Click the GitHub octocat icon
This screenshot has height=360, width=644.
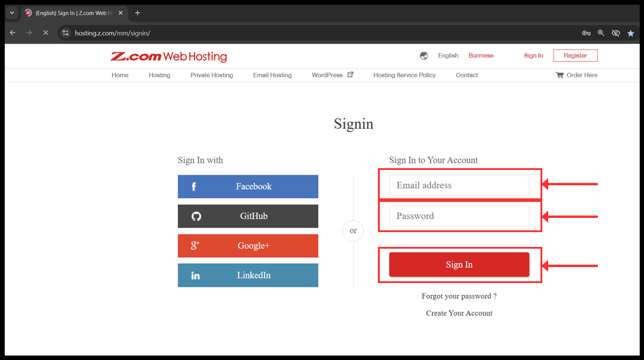196,216
